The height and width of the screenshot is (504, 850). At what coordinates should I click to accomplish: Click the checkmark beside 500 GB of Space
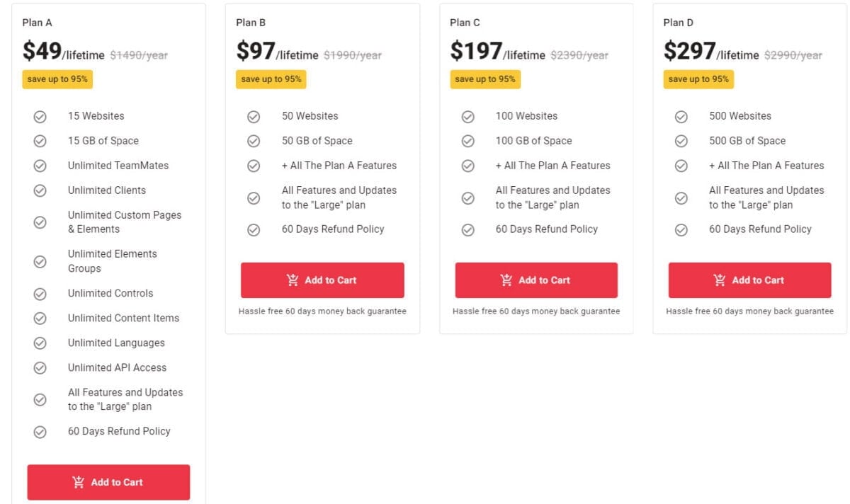(x=681, y=141)
